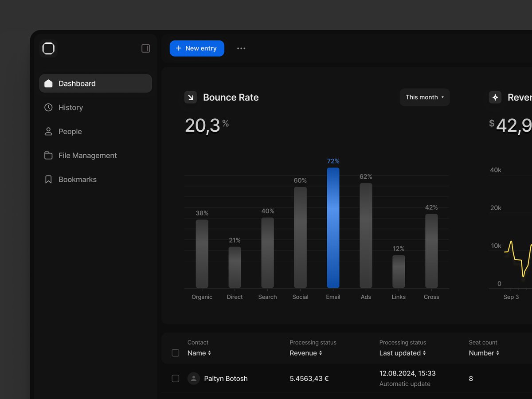
Task: Sort table by Number column
Action: click(x=484, y=353)
